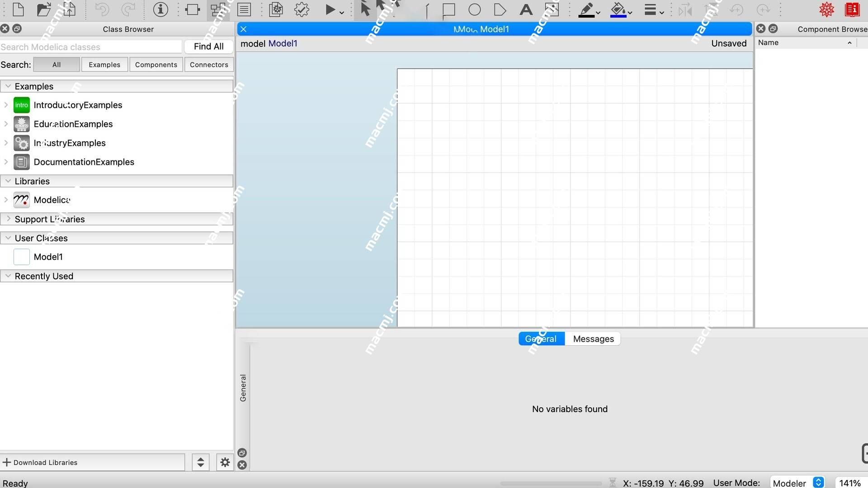868x488 pixels.
Task: Toggle the Examples search filter
Action: [104, 64]
